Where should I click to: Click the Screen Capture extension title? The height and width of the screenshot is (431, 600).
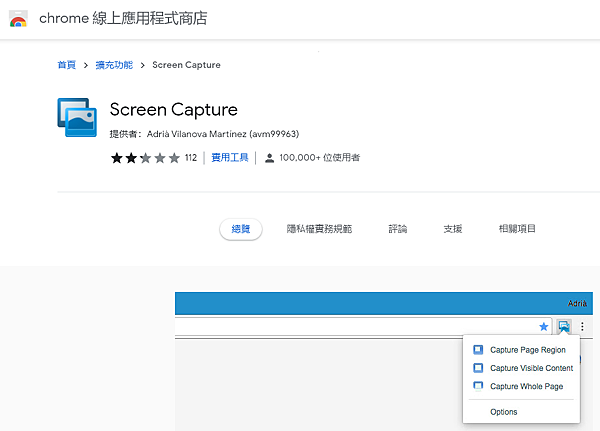click(x=174, y=110)
